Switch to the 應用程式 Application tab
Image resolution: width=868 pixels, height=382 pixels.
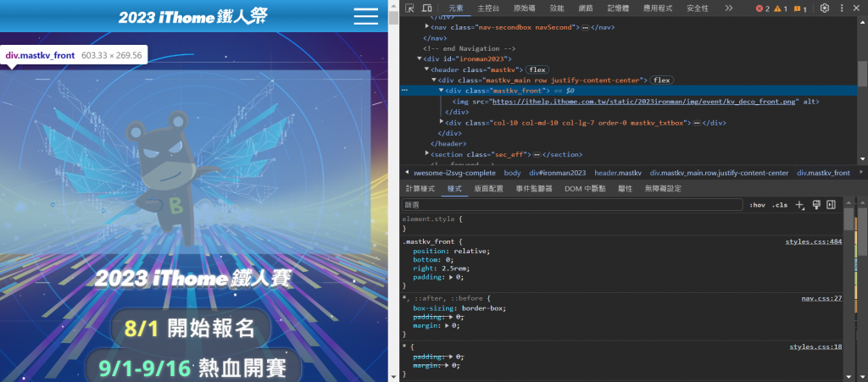[x=658, y=8]
